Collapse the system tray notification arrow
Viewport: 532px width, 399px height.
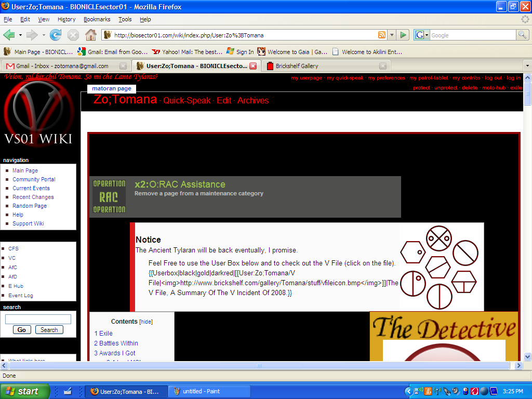(x=409, y=391)
